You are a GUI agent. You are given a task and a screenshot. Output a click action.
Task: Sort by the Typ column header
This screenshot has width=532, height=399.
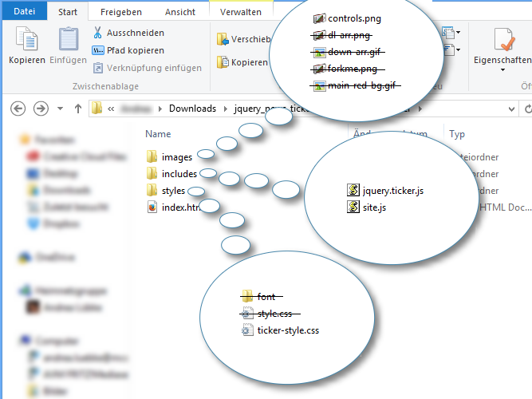457,134
